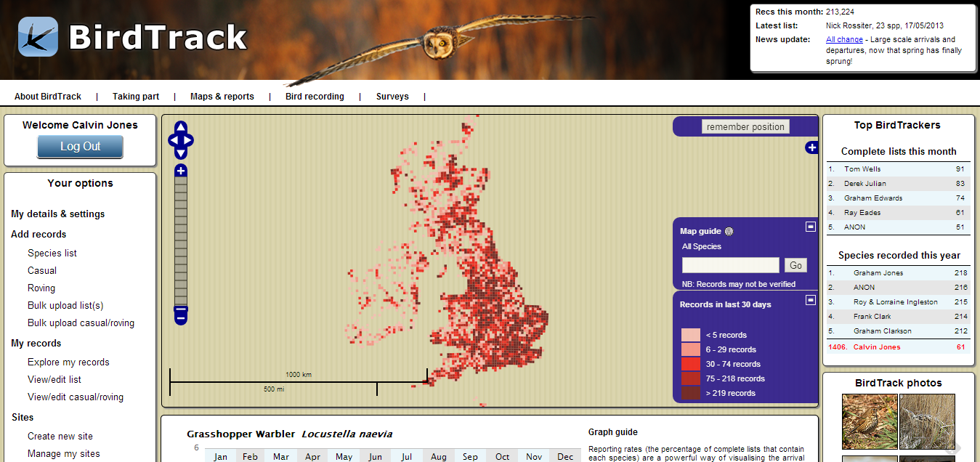980x462 pixels.
Task: Open My details & settings
Action: (58, 214)
